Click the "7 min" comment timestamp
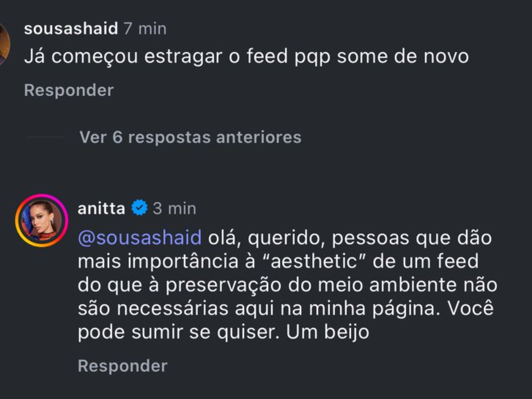Viewport: 532px width, 399px height. [145, 29]
